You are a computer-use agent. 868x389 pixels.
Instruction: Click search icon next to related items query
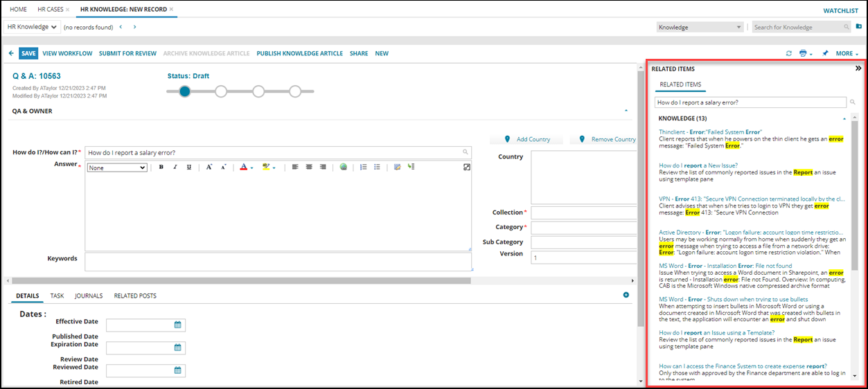(853, 102)
